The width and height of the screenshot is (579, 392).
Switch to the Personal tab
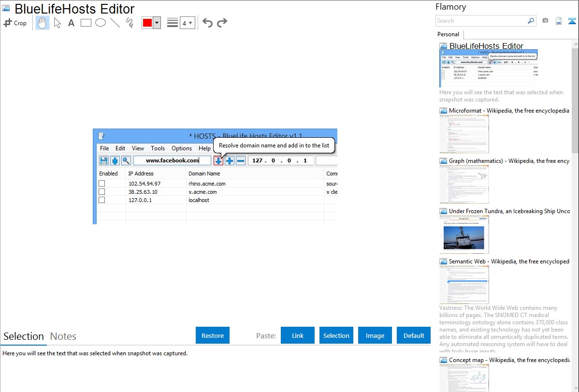point(449,34)
